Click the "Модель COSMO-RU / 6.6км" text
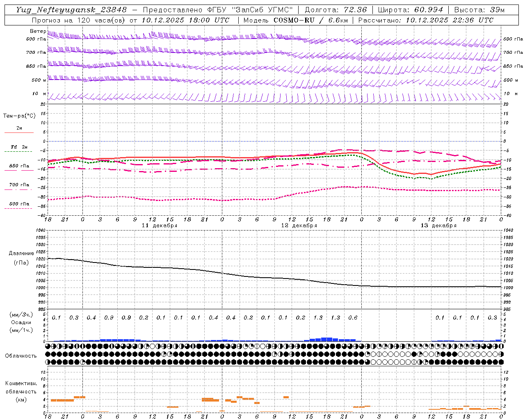Viewport: 525px width, 420px height. 295,20
